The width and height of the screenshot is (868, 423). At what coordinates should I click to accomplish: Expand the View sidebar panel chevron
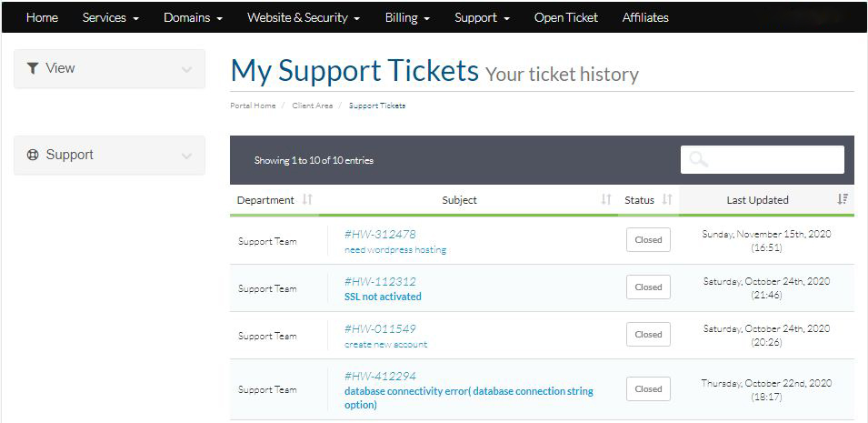[x=186, y=69]
